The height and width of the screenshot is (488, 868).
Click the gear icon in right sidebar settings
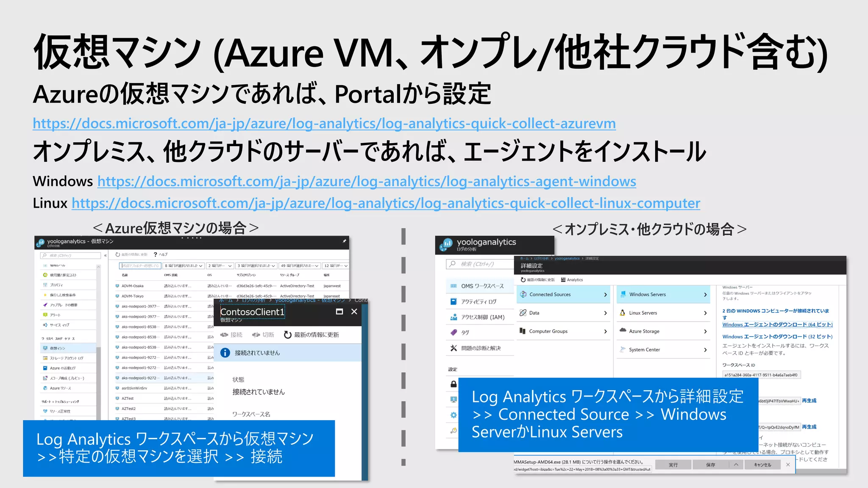453,415
